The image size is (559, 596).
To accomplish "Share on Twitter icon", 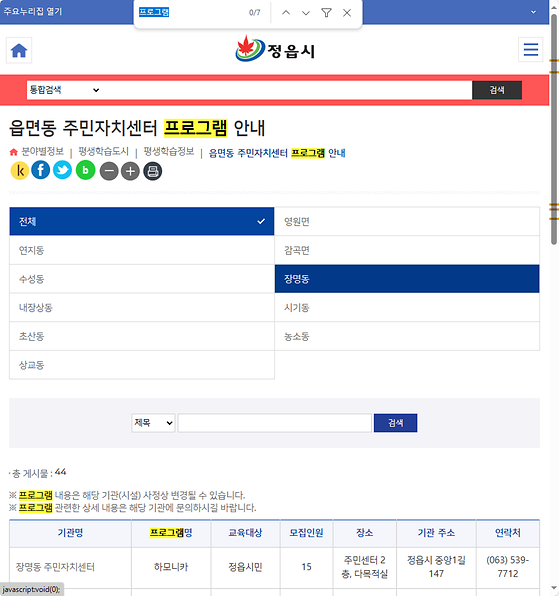I will click(x=62, y=170).
